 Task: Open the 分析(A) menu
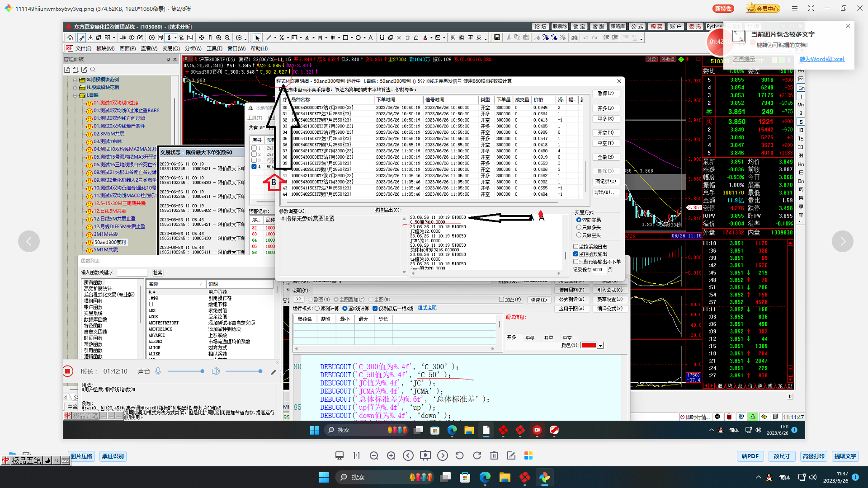tap(193, 48)
